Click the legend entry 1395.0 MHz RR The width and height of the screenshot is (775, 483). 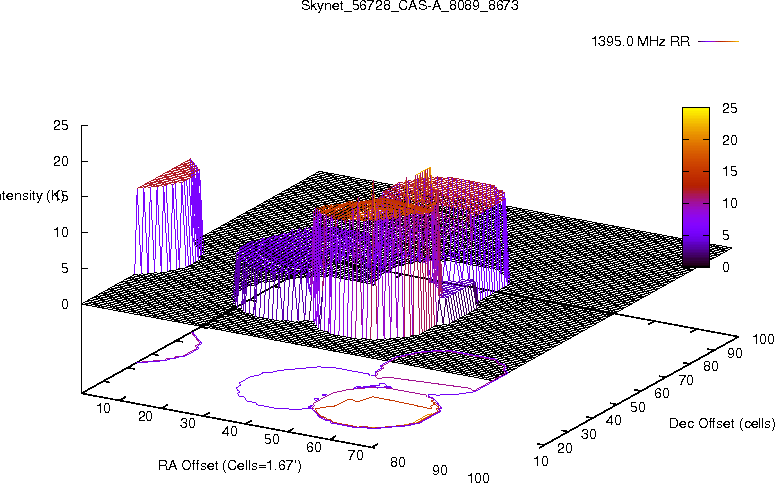point(641,42)
